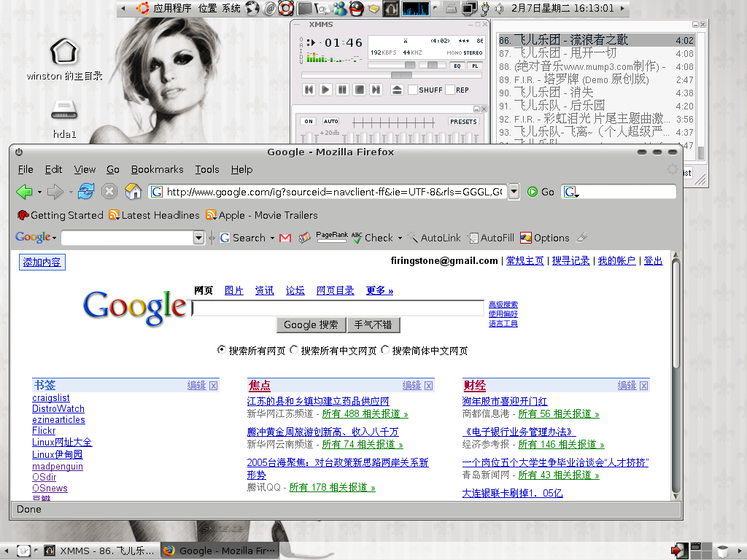Click the 手气不错 button

(x=373, y=324)
